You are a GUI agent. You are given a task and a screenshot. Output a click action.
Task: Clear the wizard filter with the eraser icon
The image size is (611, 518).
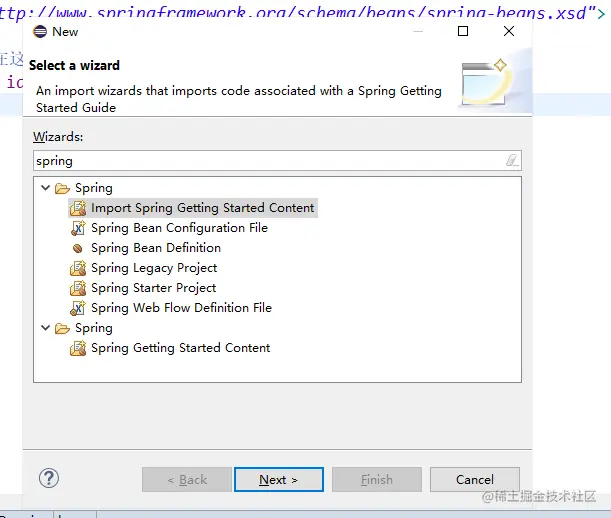[512, 160]
